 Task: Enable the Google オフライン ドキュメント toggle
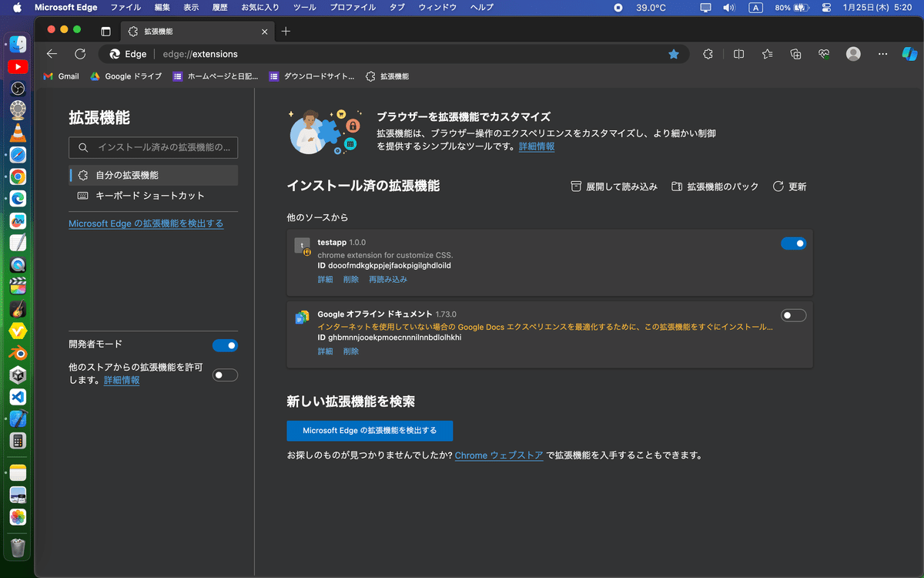coord(794,315)
